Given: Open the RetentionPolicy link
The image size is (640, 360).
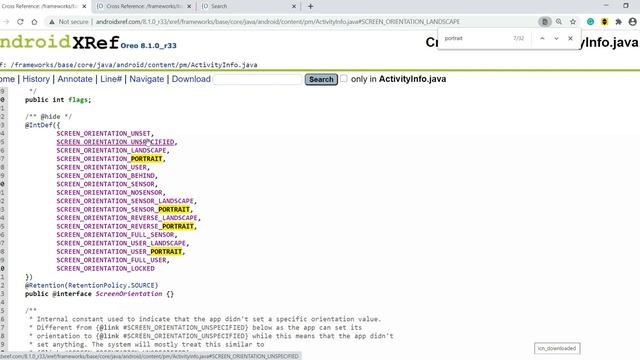Looking at the screenshot, I should pos(98,285).
